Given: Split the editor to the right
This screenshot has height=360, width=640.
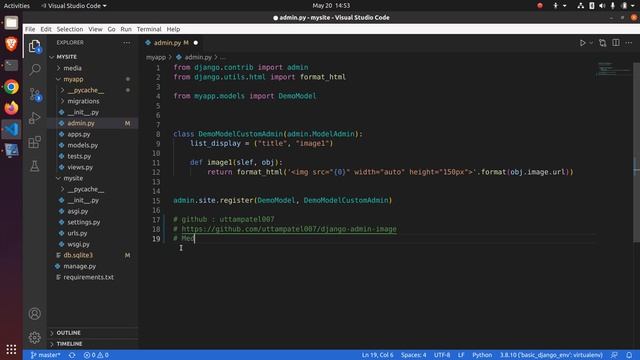Looking at the screenshot, I should [x=616, y=43].
